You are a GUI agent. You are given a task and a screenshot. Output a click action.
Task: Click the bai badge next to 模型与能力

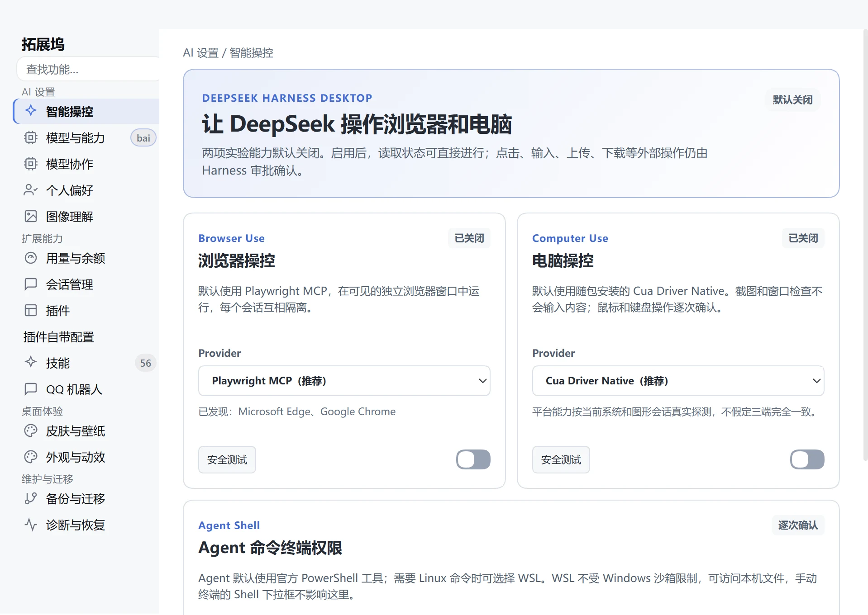[143, 138]
